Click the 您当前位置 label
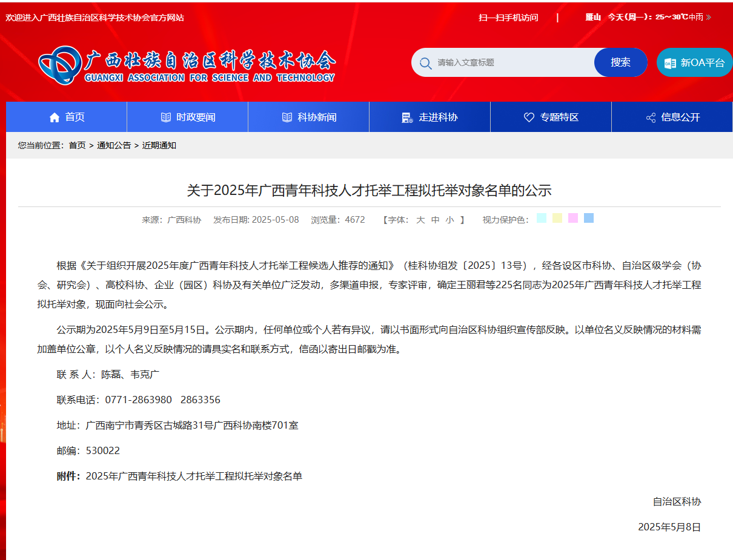The width and height of the screenshot is (733, 560). click(x=40, y=145)
